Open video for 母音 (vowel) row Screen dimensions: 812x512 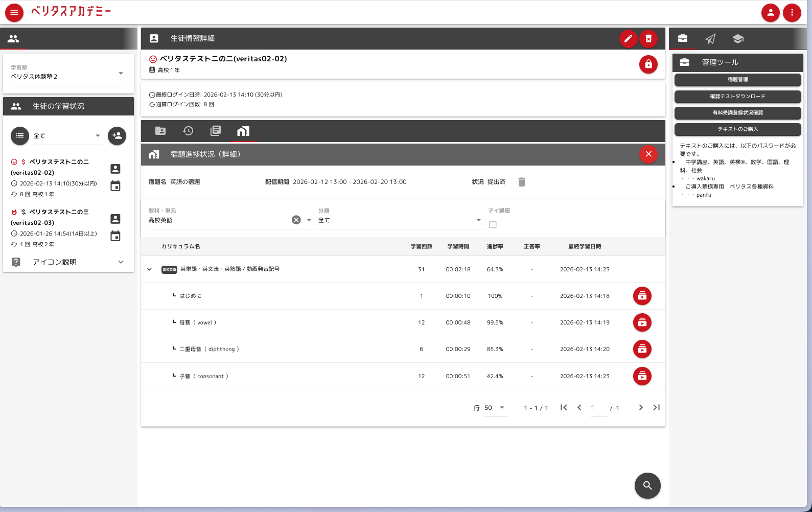(x=642, y=322)
